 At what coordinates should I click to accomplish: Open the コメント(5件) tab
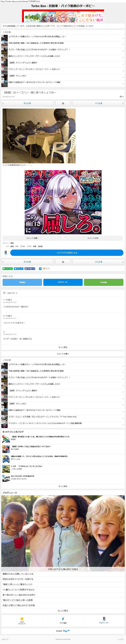tap(93, 238)
